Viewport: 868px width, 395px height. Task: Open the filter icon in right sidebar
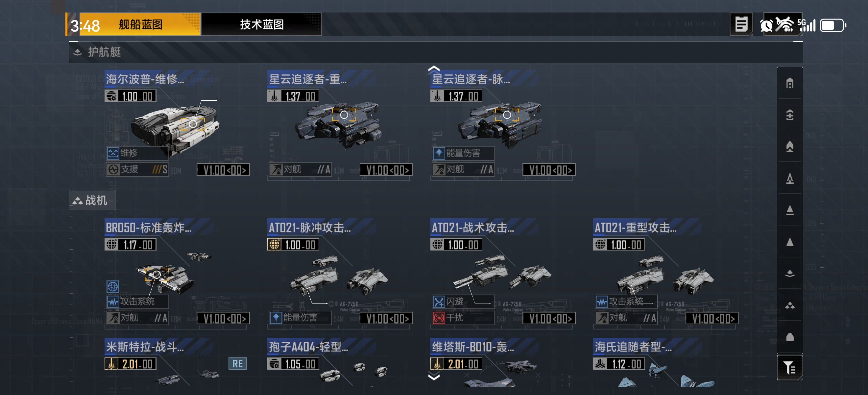(789, 367)
